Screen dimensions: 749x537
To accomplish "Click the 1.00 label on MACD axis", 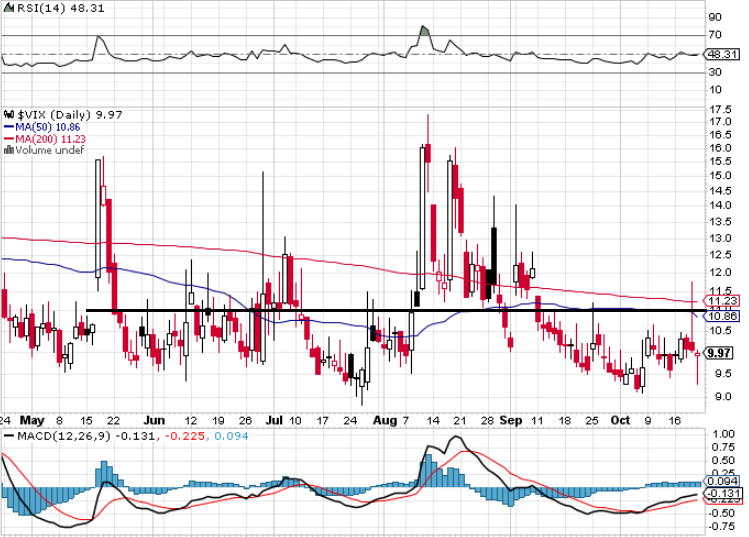I will click(x=723, y=434).
